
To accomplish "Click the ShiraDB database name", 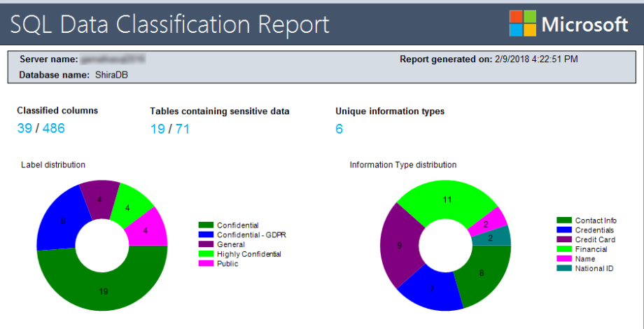I will (112, 74).
